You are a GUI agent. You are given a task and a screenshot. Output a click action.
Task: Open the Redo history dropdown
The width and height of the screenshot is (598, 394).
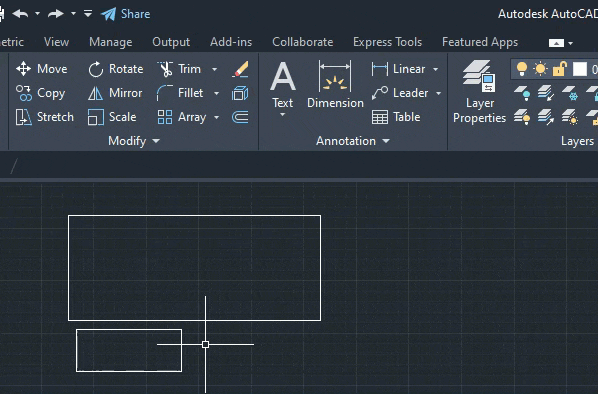click(x=73, y=14)
